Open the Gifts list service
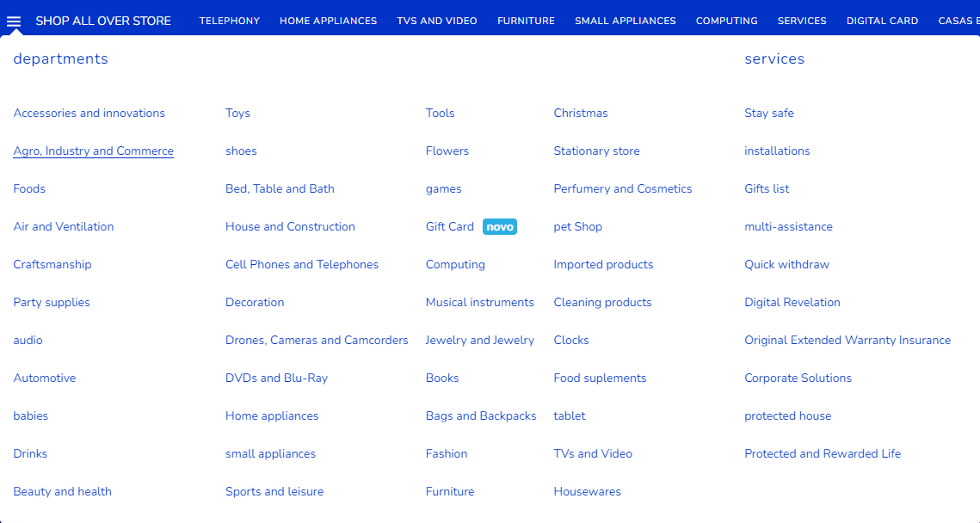The image size is (980, 523). [767, 188]
